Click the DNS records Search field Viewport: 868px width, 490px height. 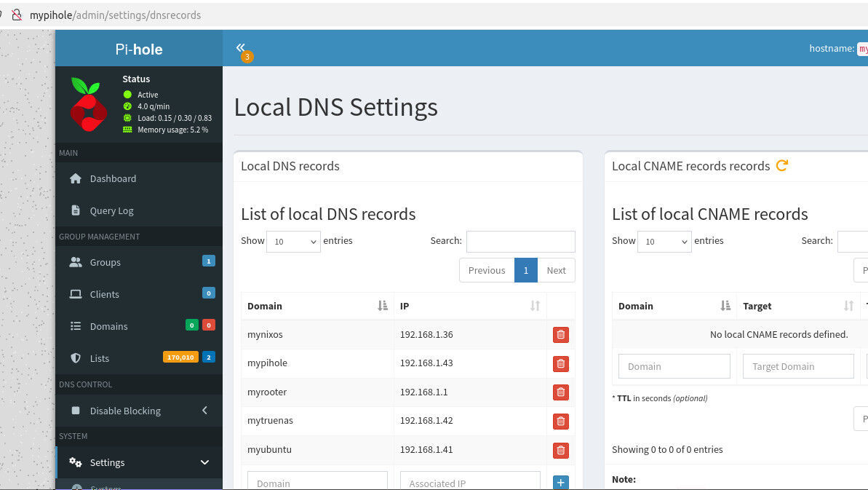click(x=520, y=242)
